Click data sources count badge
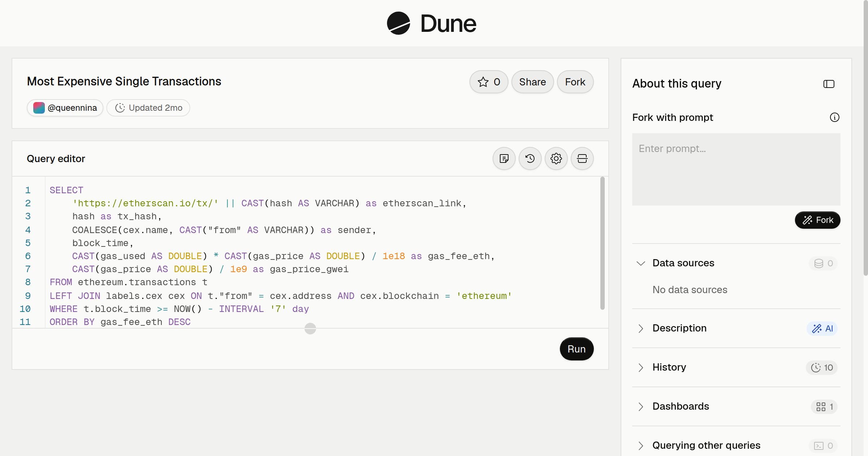 click(824, 263)
